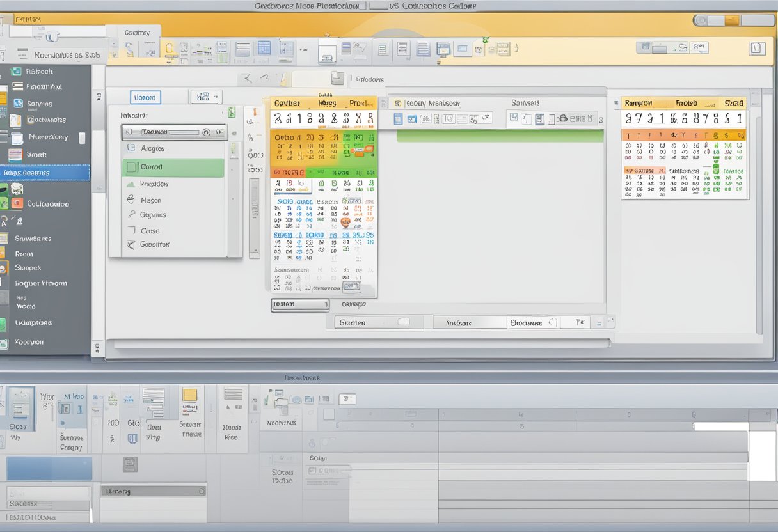
Task: Select the highlighted blue item in left sidebar
Action: pyautogui.click(x=45, y=173)
